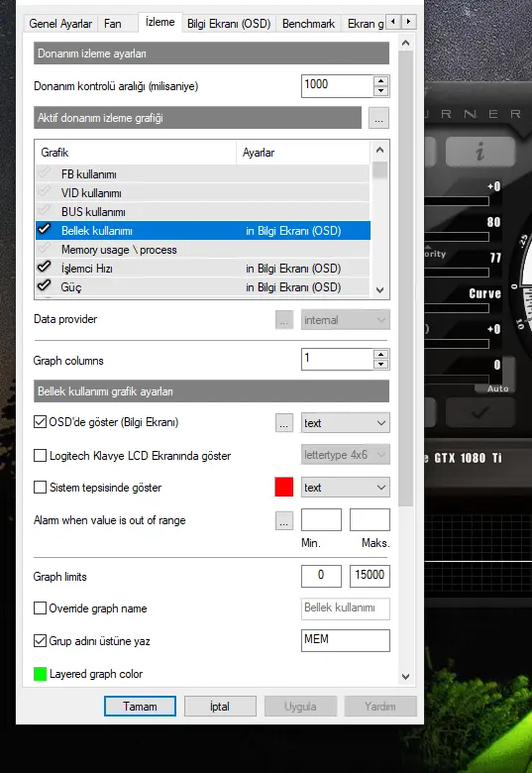Image resolution: width=532 pixels, height=773 pixels.
Task: Open the Bilgi Ekranı (OSD) tab
Action: click(229, 24)
